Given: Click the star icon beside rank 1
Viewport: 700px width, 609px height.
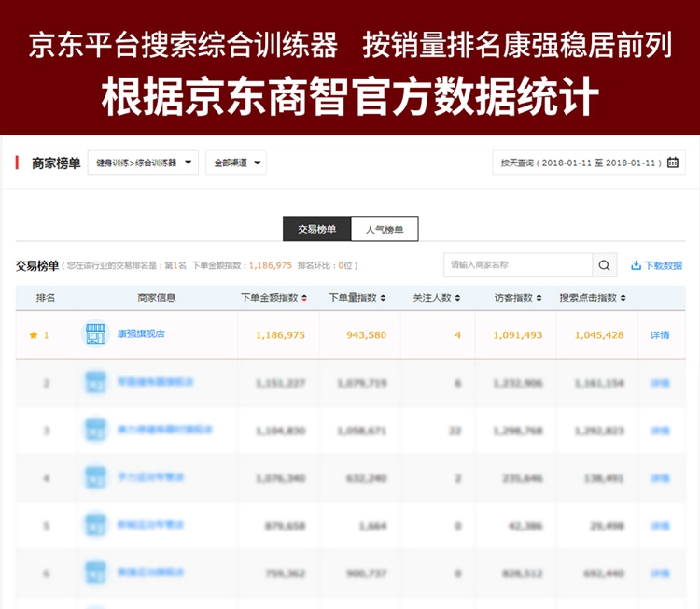Looking at the screenshot, I should click(x=34, y=334).
